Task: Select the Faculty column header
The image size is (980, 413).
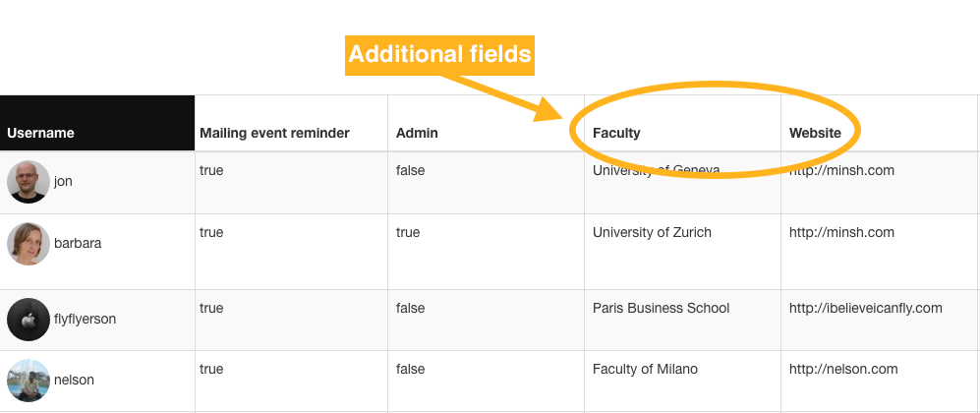Action: pyautogui.click(x=616, y=133)
